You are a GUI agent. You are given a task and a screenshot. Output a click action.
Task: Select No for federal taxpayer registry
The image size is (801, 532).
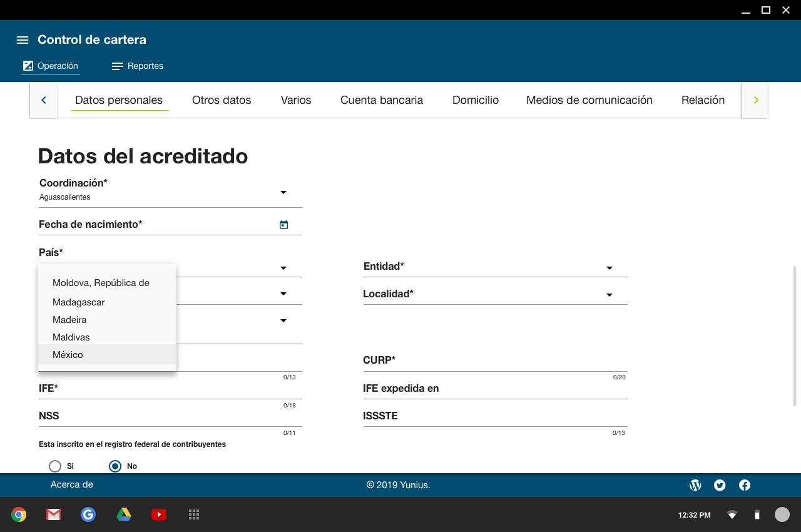(x=115, y=466)
